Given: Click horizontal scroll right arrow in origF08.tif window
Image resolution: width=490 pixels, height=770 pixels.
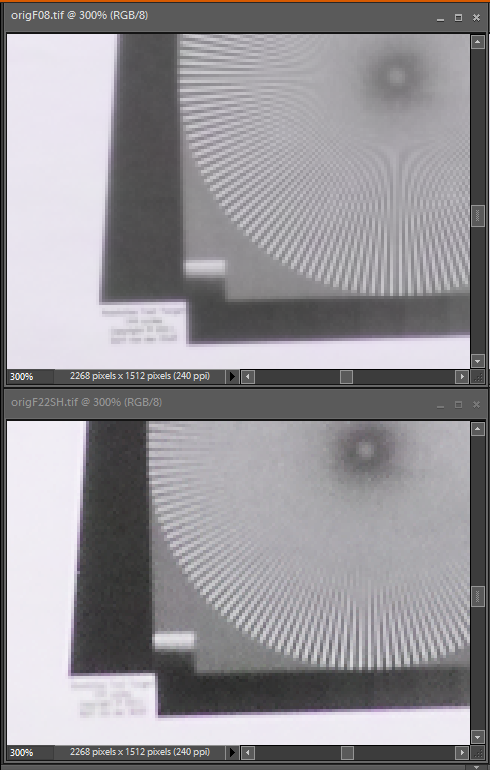Looking at the screenshot, I should pyautogui.click(x=461, y=377).
